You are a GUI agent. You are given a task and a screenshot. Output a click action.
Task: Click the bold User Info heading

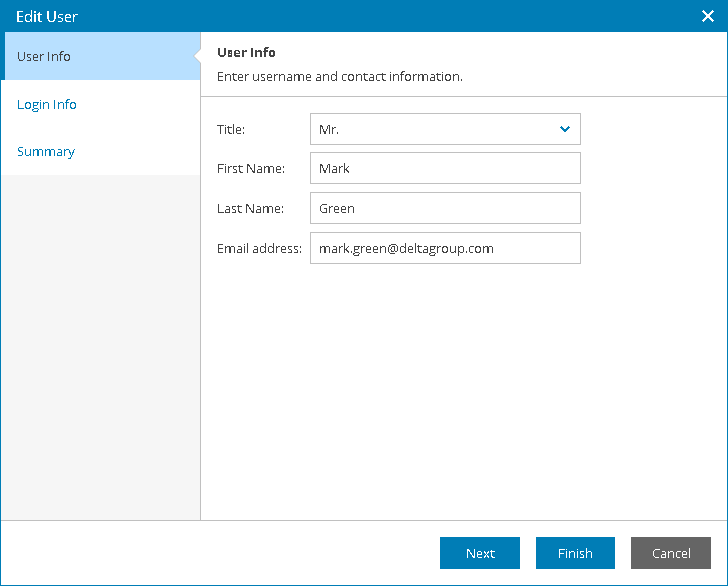[246, 53]
